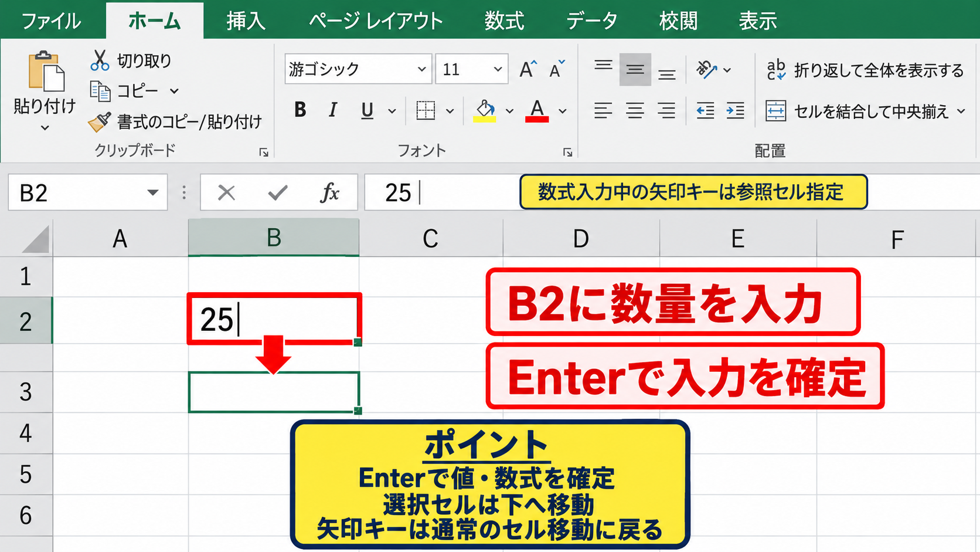Expand the Paste options arrow under 貼り付け
The width and height of the screenshot is (980, 552).
click(45, 128)
